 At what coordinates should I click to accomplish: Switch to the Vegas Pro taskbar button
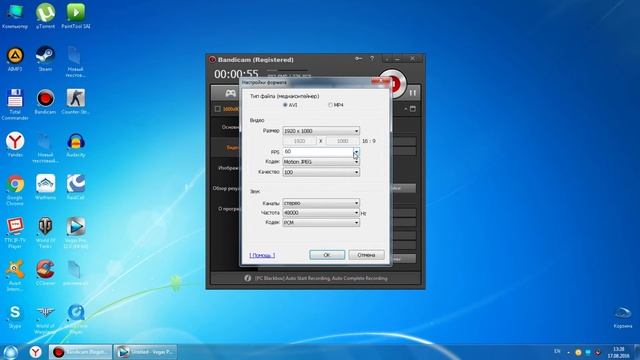tap(145, 351)
